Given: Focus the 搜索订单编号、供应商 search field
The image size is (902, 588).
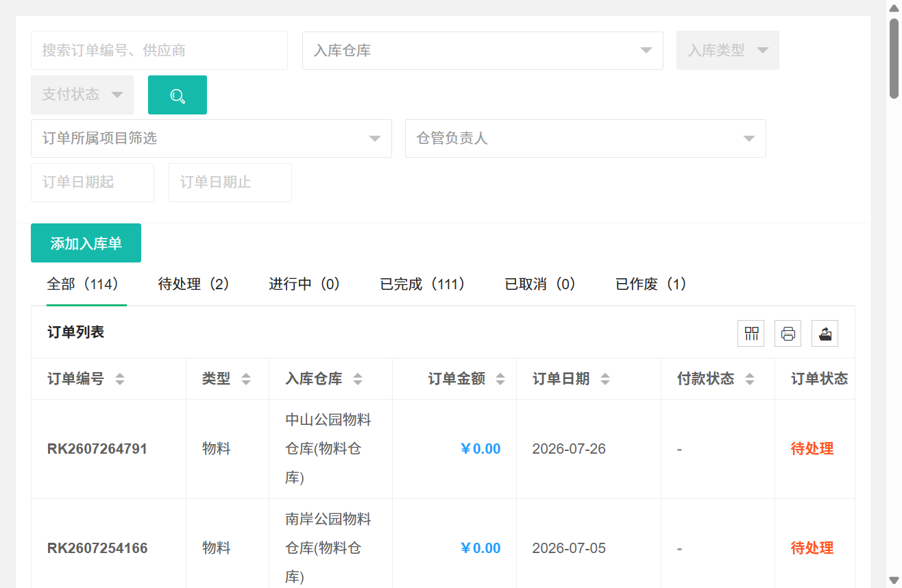Looking at the screenshot, I should point(159,51).
